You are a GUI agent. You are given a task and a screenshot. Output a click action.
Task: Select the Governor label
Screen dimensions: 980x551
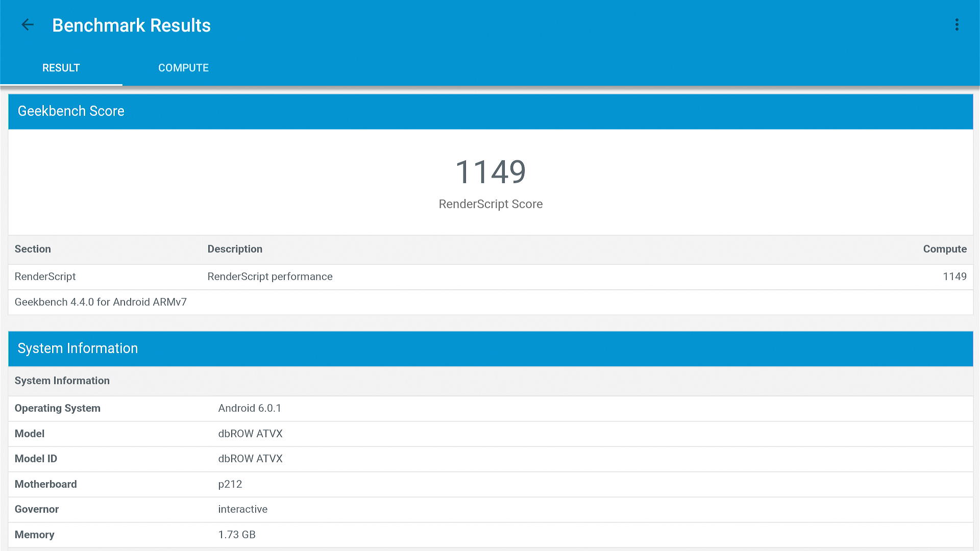point(36,509)
